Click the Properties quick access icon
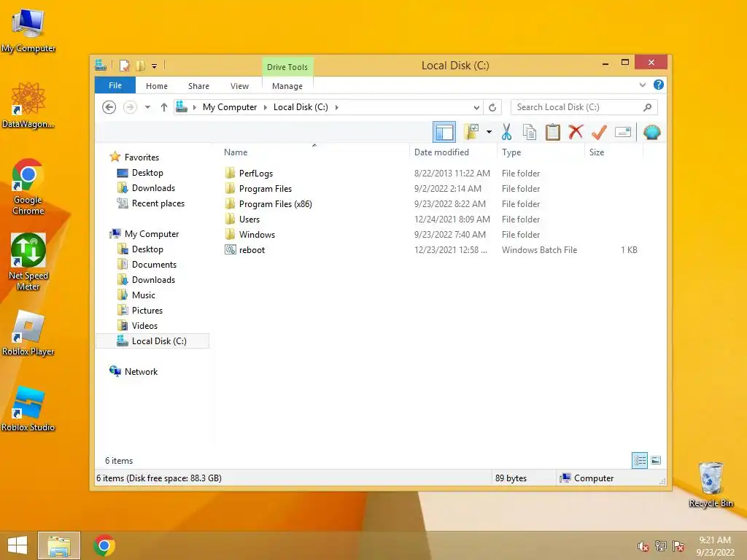Viewport: 747px width, 560px height. click(x=124, y=66)
